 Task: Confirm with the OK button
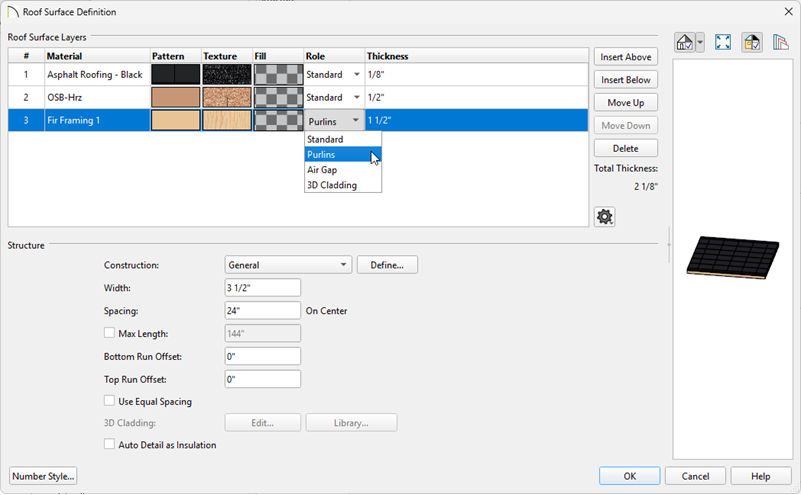click(x=629, y=476)
